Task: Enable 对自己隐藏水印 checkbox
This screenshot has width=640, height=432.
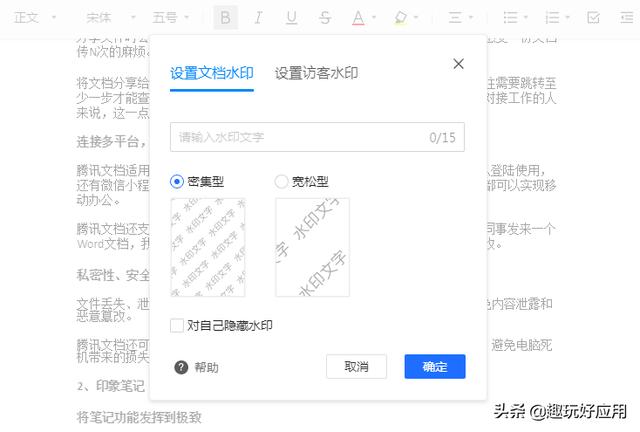Action: click(x=177, y=325)
